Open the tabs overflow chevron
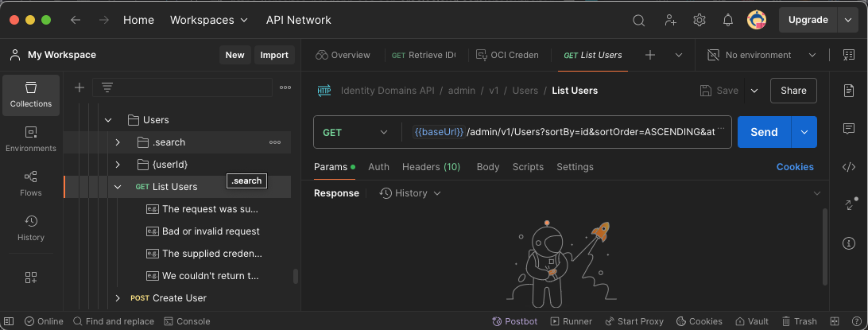The height and width of the screenshot is (330, 868). 679,55
